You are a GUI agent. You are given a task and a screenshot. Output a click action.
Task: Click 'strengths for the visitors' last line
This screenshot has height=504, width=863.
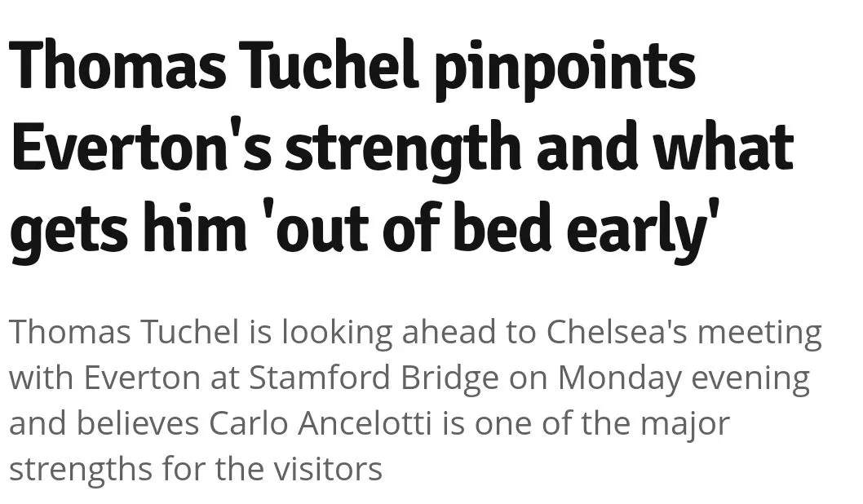(x=196, y=470)
